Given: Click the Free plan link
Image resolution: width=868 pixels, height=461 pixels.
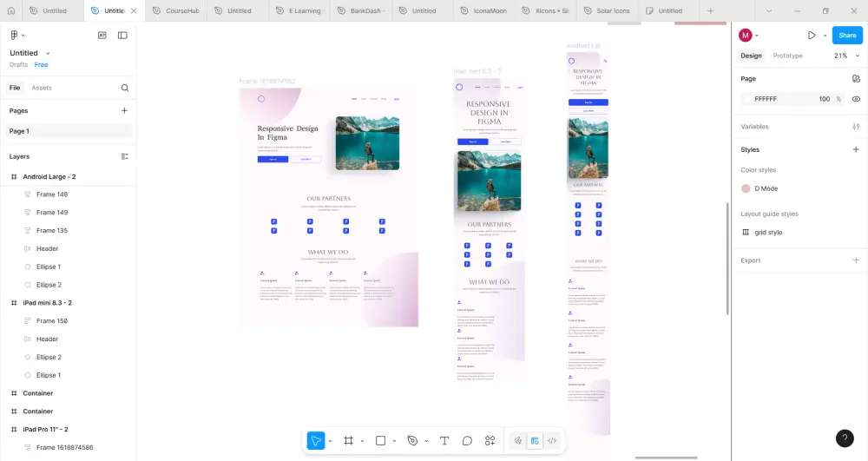Looking at the screenshot, I should (41, 65).
